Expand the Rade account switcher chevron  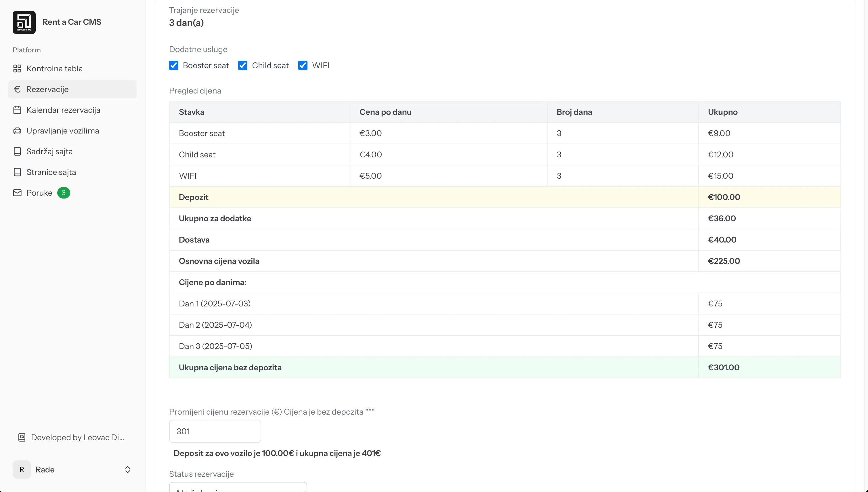pyautogui.click(x=128, y=469)
